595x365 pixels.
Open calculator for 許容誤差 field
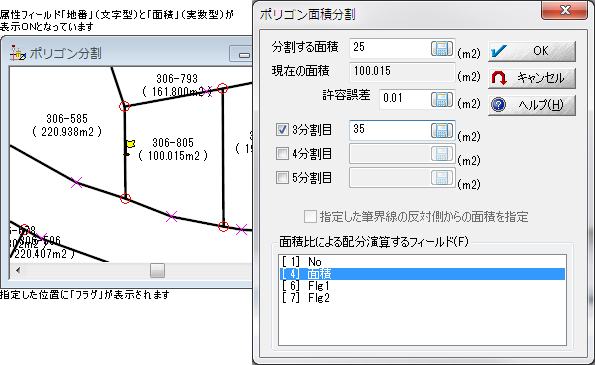click(442, 99)
